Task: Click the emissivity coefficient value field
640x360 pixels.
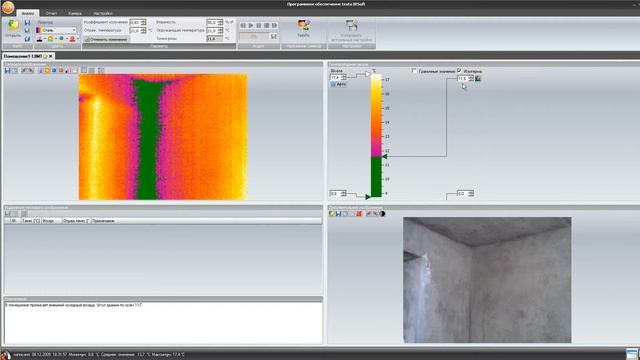Action: pos(135,22)
